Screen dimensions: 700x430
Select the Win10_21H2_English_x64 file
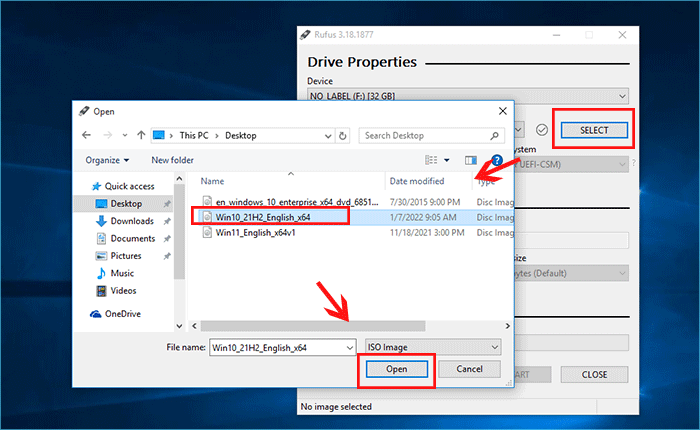coord(263,217)
